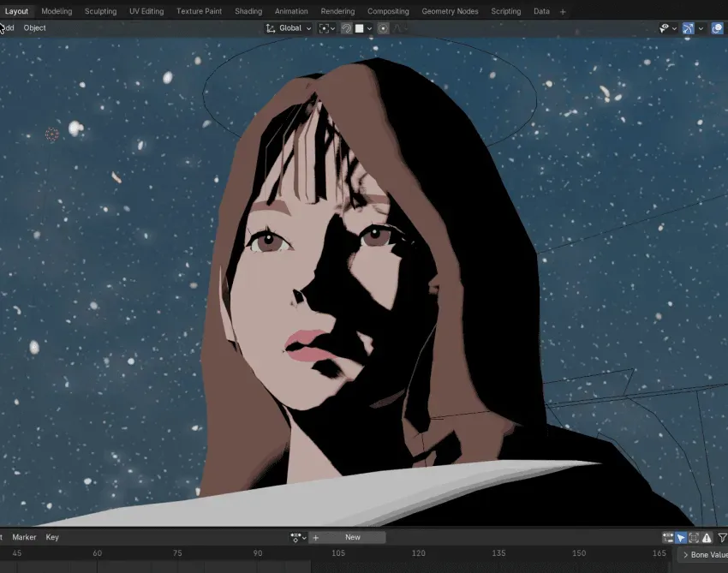Open the Key menu in timeline
Screen dimensions: 728x573
[x=52, y=537]
